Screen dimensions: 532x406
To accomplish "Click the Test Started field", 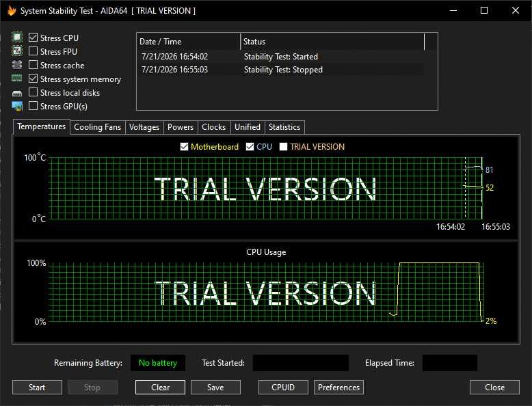I will tap(301, 363).
